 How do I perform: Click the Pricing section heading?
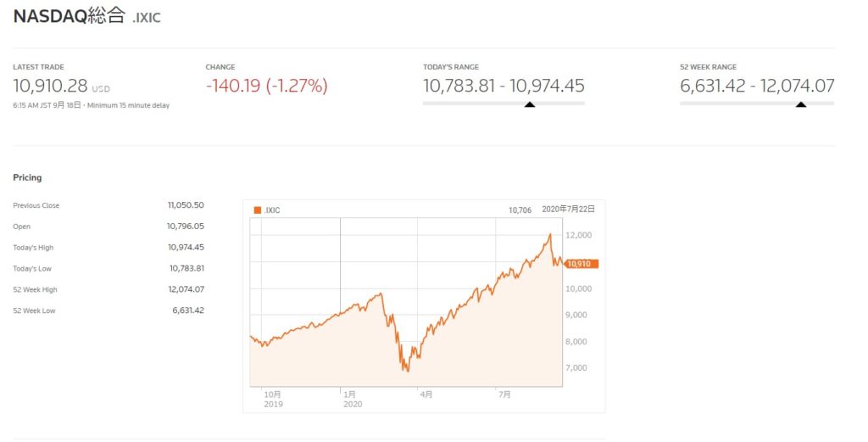pyautogui.click(x=28, y=177)
